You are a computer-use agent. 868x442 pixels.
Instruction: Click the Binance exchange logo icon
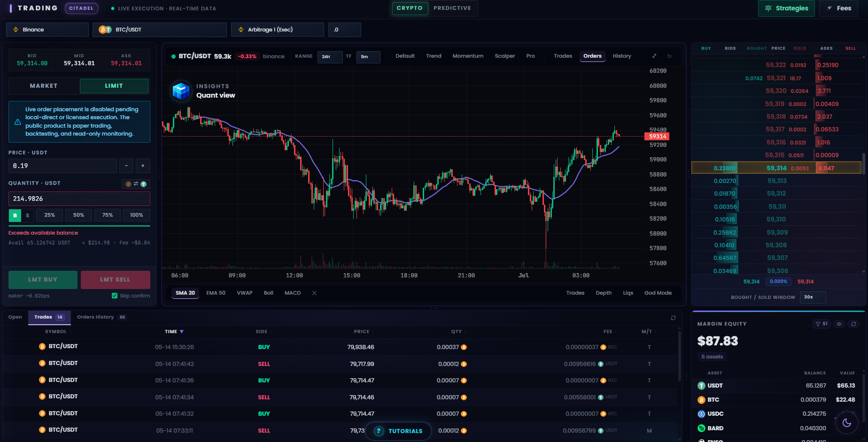15,30
